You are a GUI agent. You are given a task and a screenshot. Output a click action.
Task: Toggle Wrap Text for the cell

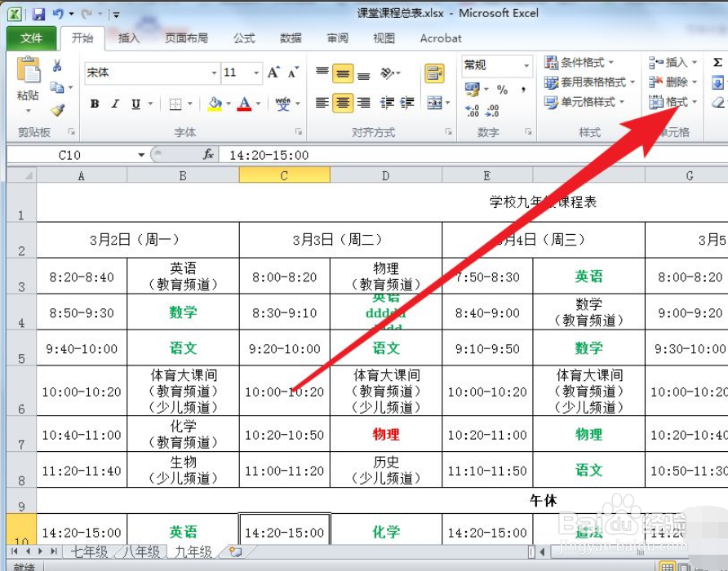(433, 72)
